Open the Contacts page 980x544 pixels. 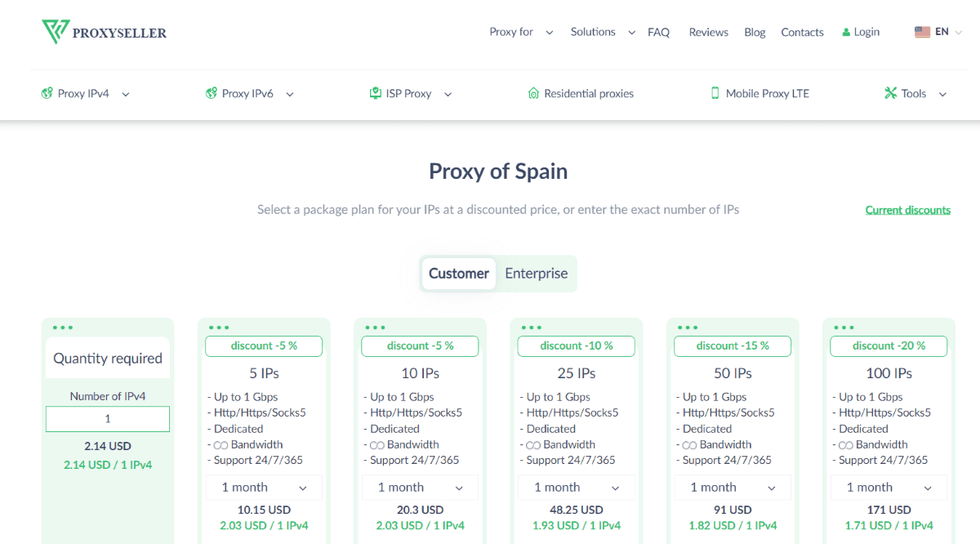coord(802,33)
